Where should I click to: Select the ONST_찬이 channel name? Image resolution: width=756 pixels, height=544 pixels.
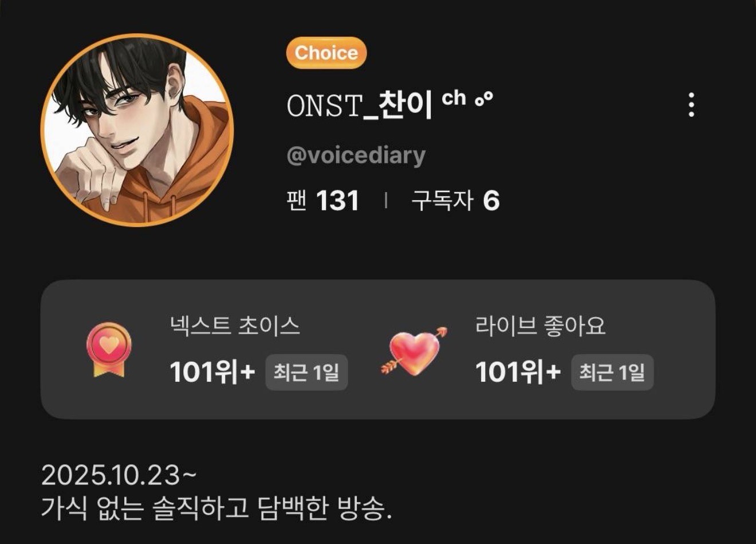coord(359,106)
